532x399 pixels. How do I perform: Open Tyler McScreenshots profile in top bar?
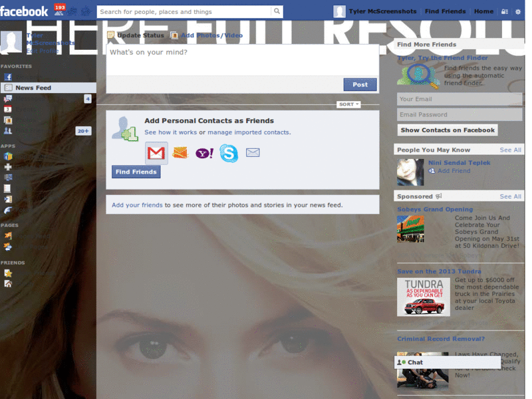(x=374, y=11)
